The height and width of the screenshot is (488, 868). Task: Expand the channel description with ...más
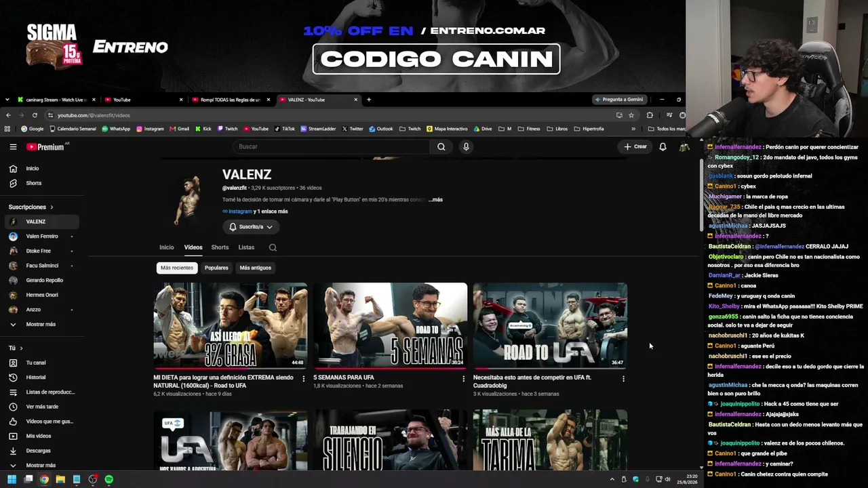pos(435,200)
